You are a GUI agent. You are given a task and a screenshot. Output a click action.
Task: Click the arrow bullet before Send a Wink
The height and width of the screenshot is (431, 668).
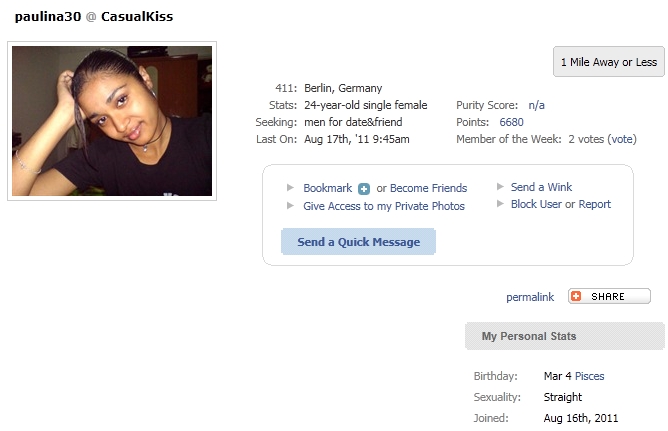click(501, 187)
